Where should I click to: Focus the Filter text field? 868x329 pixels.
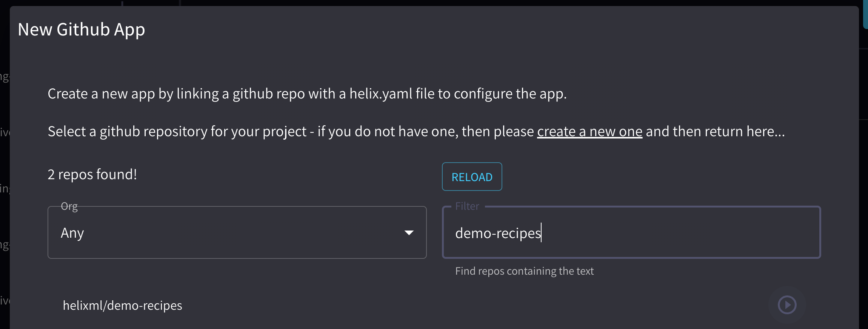pyautogui.click(x=679, y=232)
